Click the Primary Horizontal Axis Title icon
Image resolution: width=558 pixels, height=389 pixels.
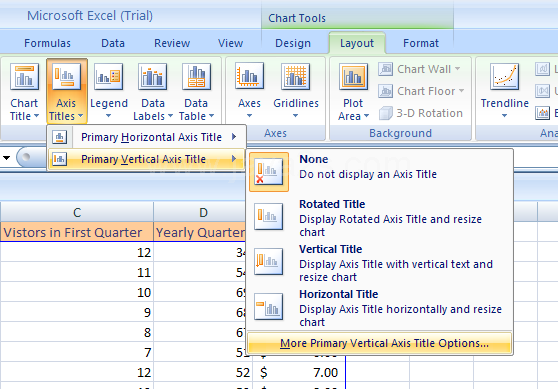click(x=60, y=137)
